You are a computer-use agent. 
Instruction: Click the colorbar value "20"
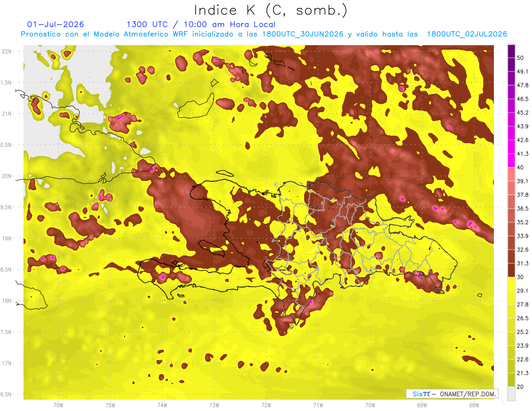tap(520, 386)
